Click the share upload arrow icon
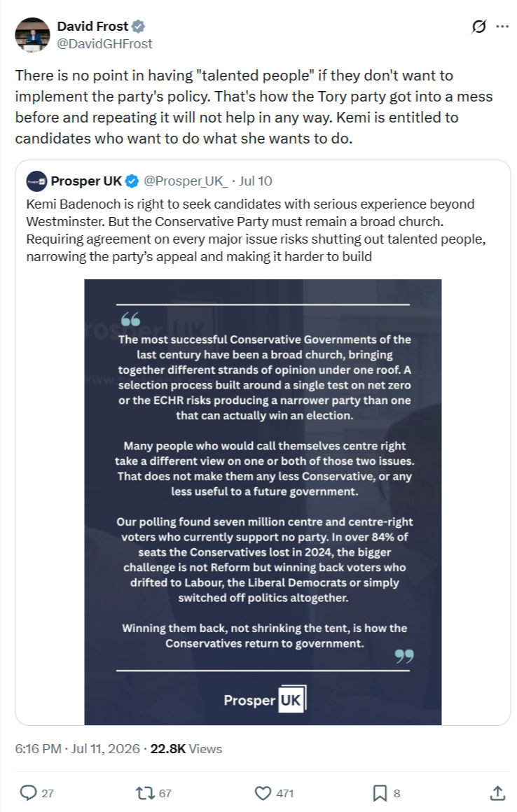 point(497,792)
